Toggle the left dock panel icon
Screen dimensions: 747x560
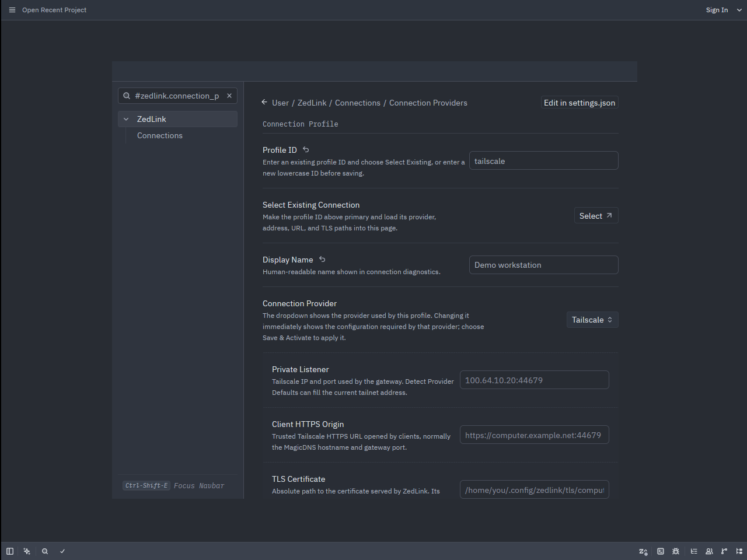tap(10, 551)
